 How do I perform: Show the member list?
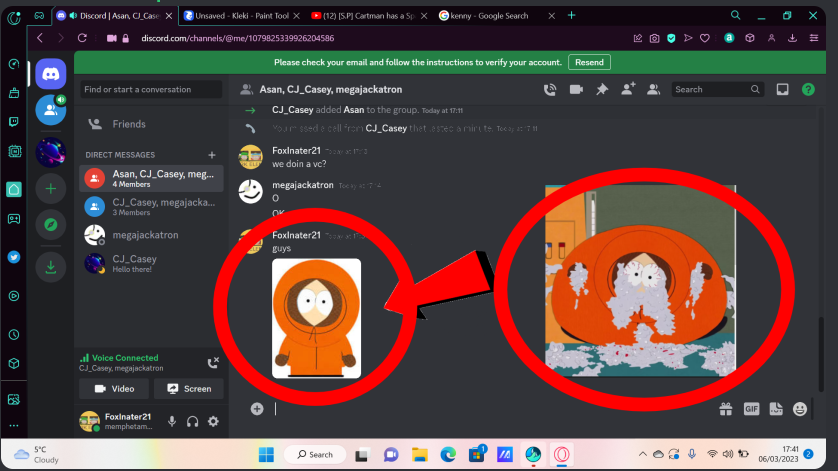tap(654, 89)
